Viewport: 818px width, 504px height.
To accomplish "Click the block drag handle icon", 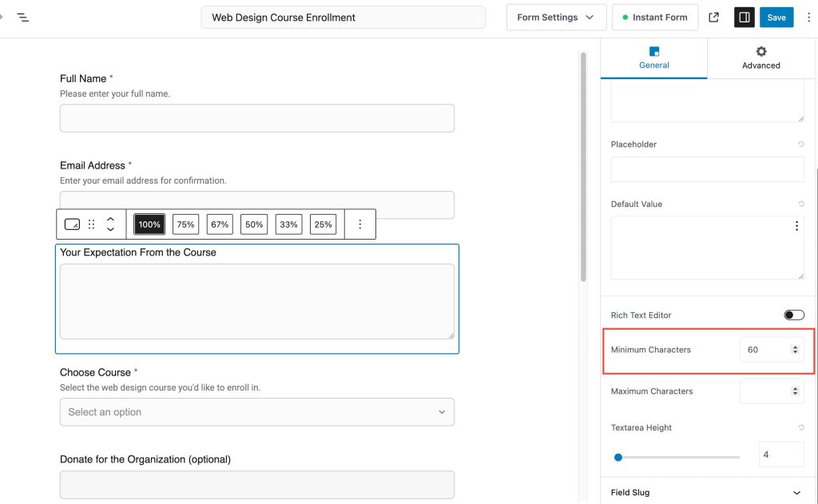I will [x=91, y=224].
